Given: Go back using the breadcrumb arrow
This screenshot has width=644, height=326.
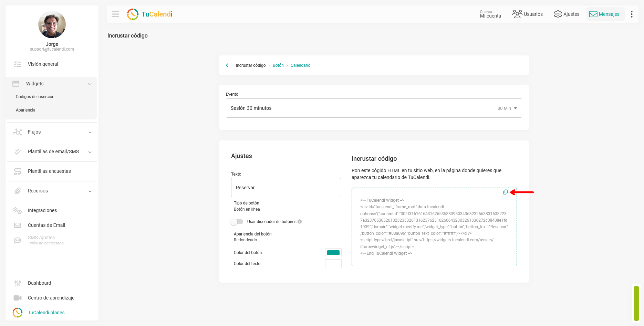Looking at the screenshot, I should (x=227, y=65).
